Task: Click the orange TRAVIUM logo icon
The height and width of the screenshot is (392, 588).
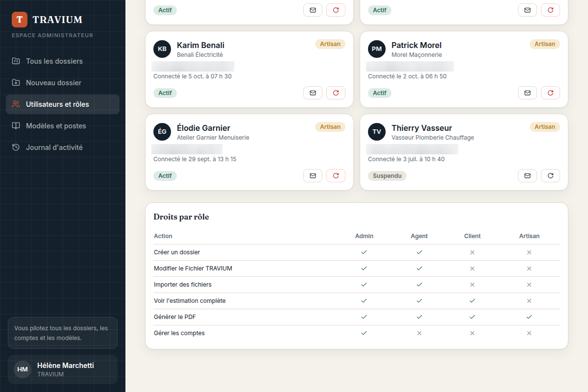Action: [19, 20]
